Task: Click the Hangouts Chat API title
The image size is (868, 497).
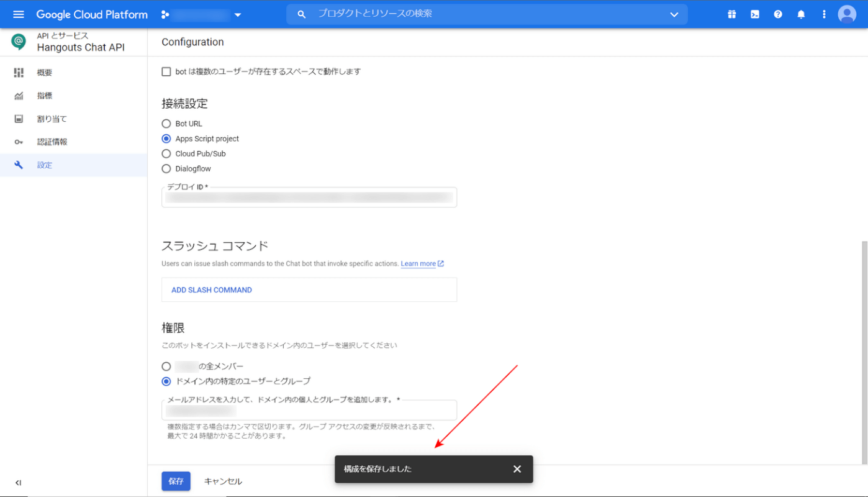Action: [81, 48]
